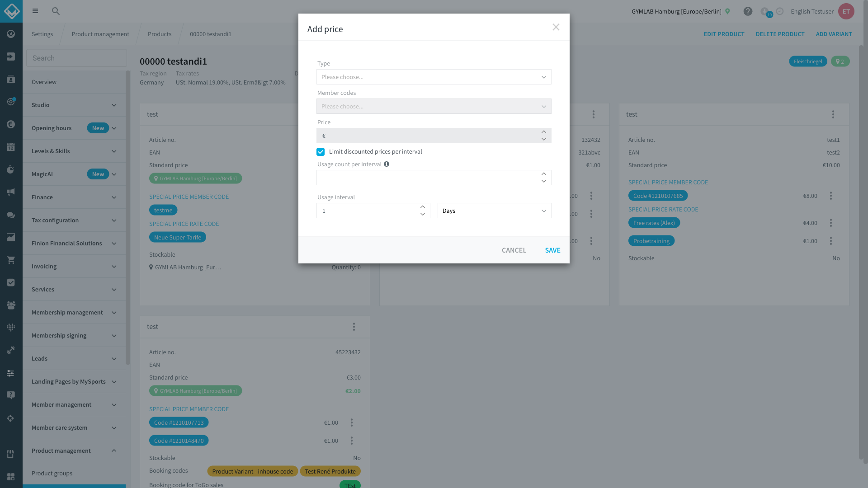Click EDIT PRODUCT
The width and height of the screenshot is (868, 488).
(723, 34)
